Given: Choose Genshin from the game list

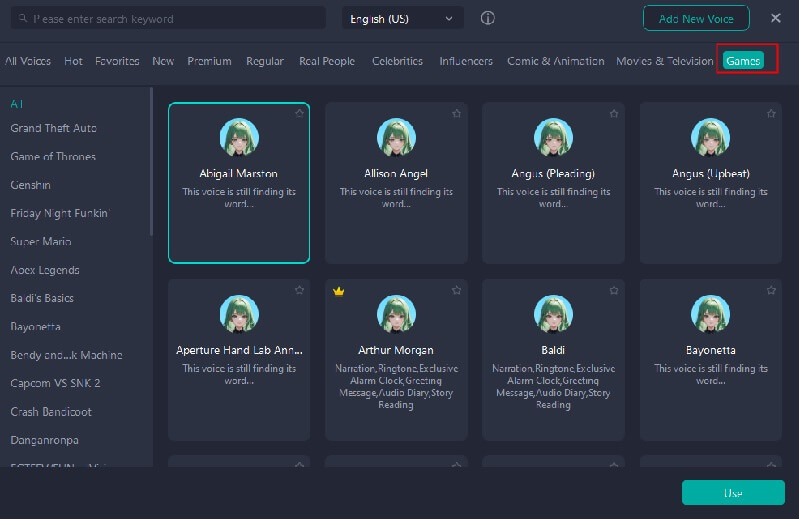Looking at the screenshot, I should click(x=30, y=185).
